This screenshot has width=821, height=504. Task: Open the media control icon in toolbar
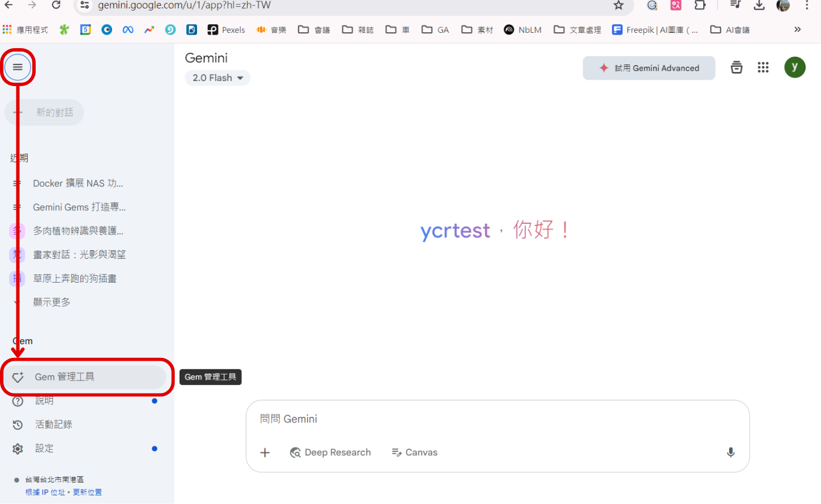coord(735,5)
